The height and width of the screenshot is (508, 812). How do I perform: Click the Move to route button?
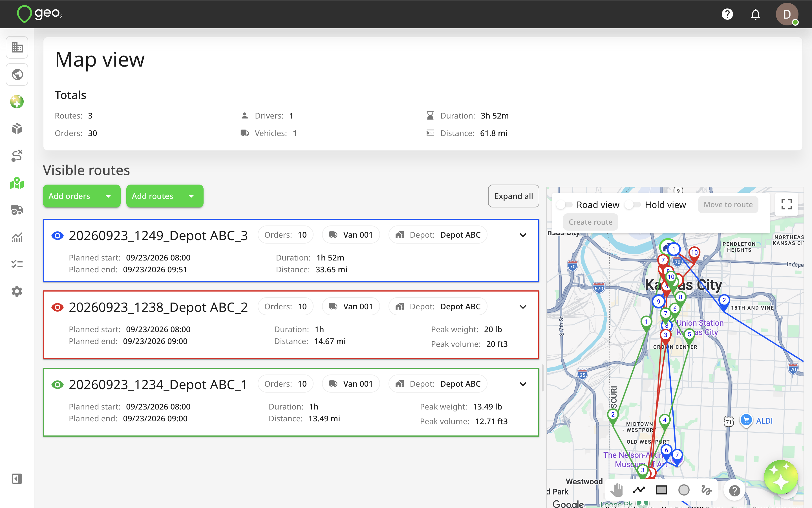click(728, 205)
